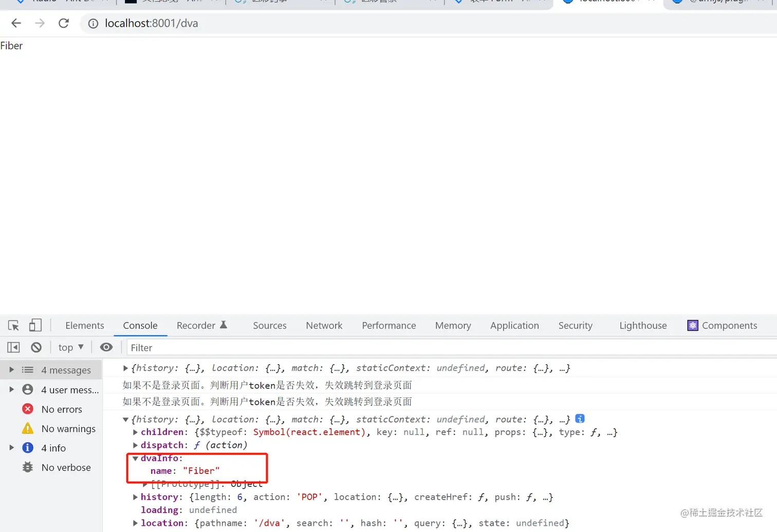Screen dimensions: 777x532
Task: Switch to the Sources tab
Action: (x=270, y=326)
